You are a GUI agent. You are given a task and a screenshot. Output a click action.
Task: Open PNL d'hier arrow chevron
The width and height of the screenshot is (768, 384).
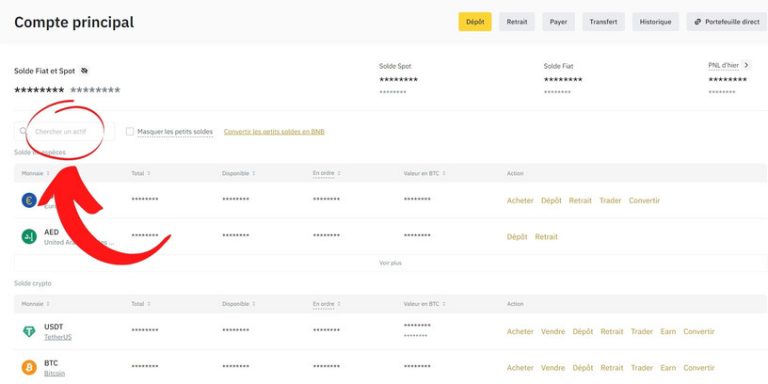(x=746, y=65)
